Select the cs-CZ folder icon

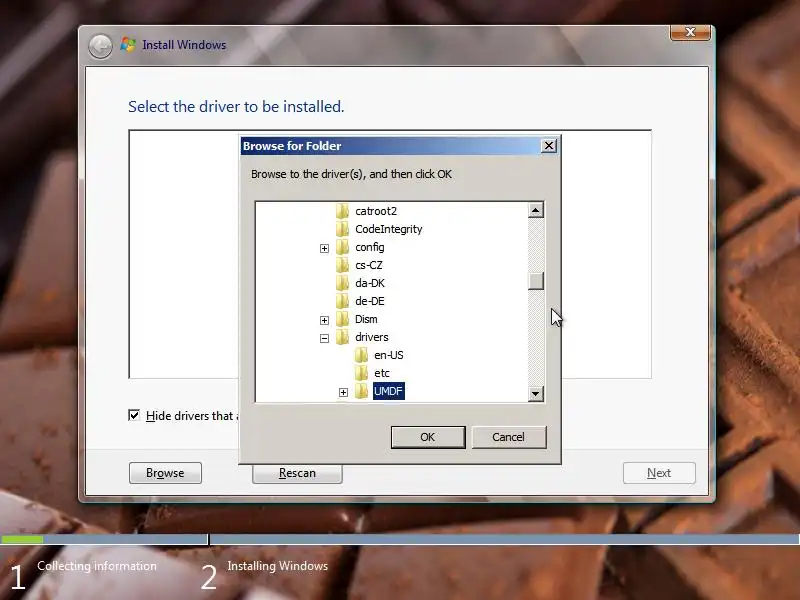pyautogui.click(x=342, y=265)
